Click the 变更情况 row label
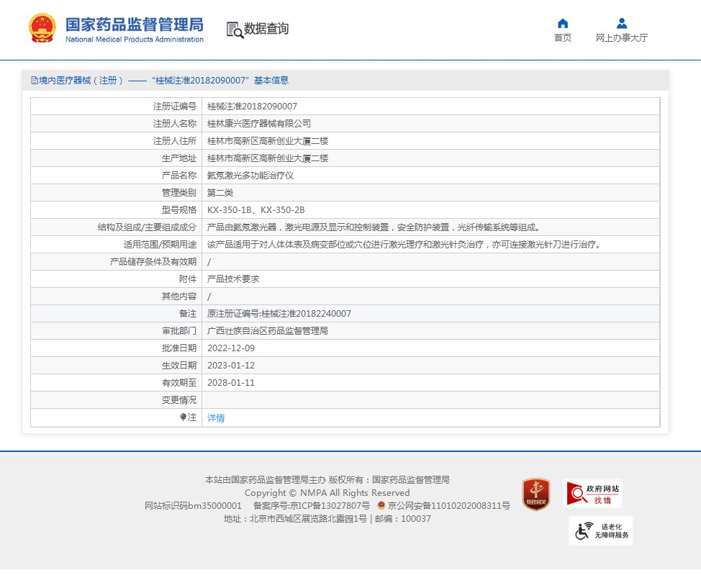The image size is (701, 588). (178, 400)
